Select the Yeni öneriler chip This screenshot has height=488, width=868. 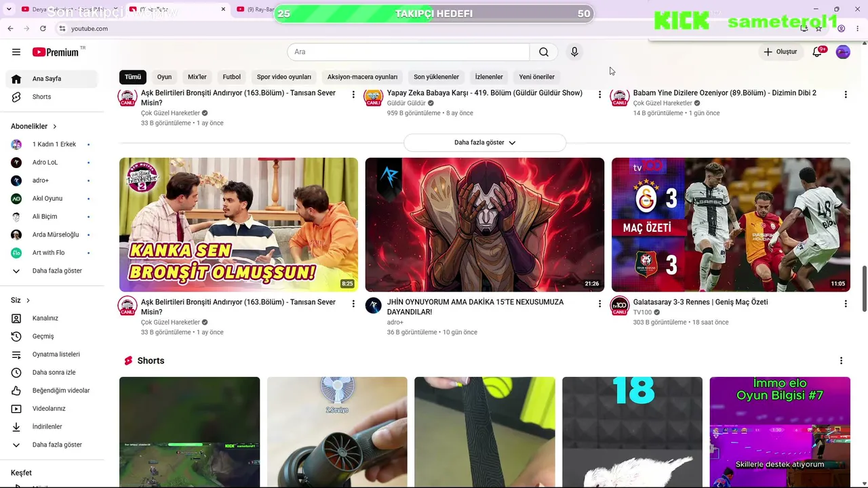tap(537, 77)
